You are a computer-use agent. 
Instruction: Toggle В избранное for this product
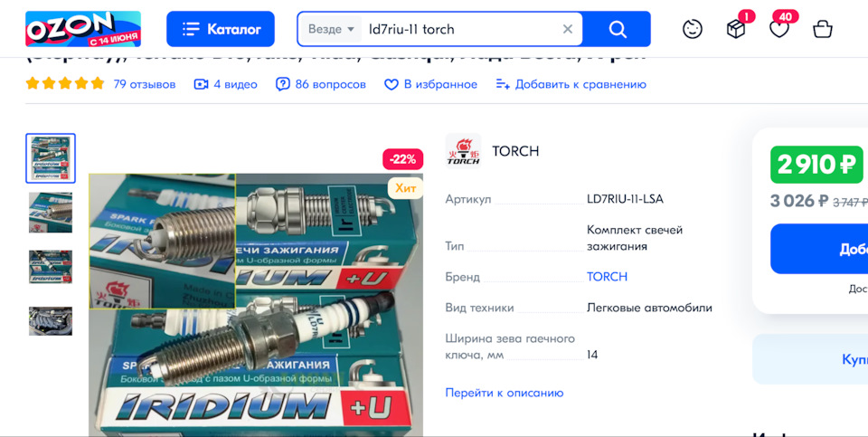pyautogui.click(x=430, y=84)
